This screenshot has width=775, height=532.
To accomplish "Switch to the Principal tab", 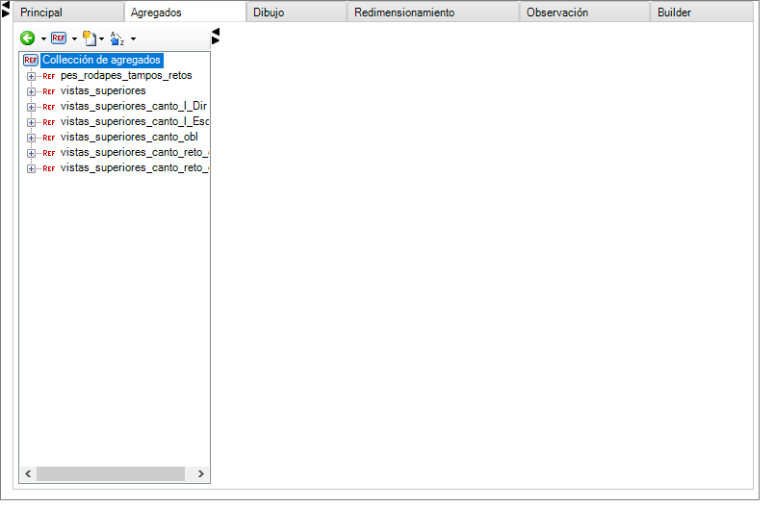I will point(68,13).
